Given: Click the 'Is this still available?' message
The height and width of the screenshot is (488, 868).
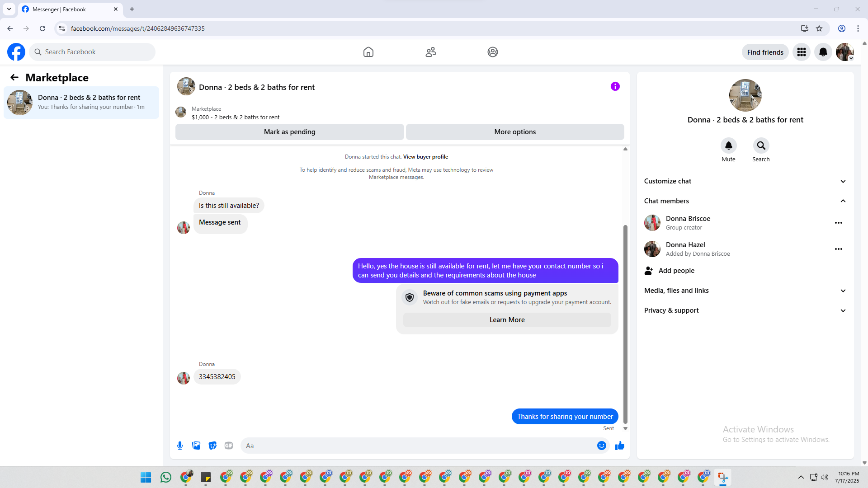Looking at the screenshot, I should 229,206.
